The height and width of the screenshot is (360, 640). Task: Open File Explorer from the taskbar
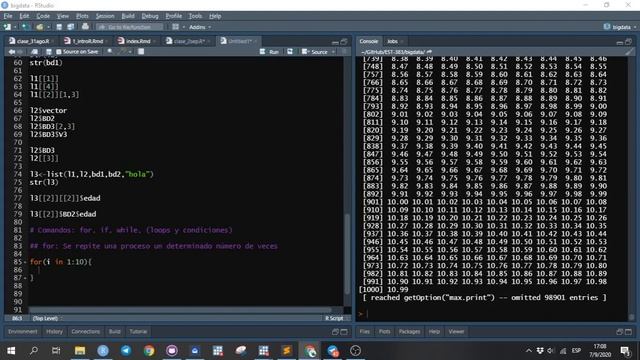tap(80, 350)
